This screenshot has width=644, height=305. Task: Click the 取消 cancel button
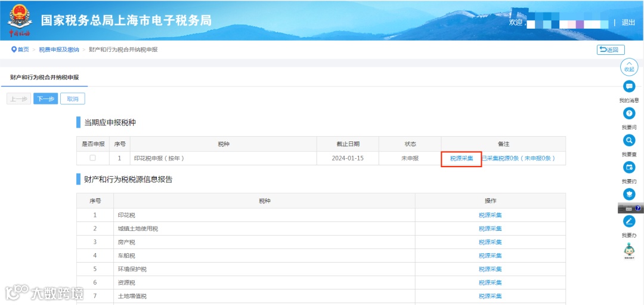pyautogui.click(x=73, y=98)
